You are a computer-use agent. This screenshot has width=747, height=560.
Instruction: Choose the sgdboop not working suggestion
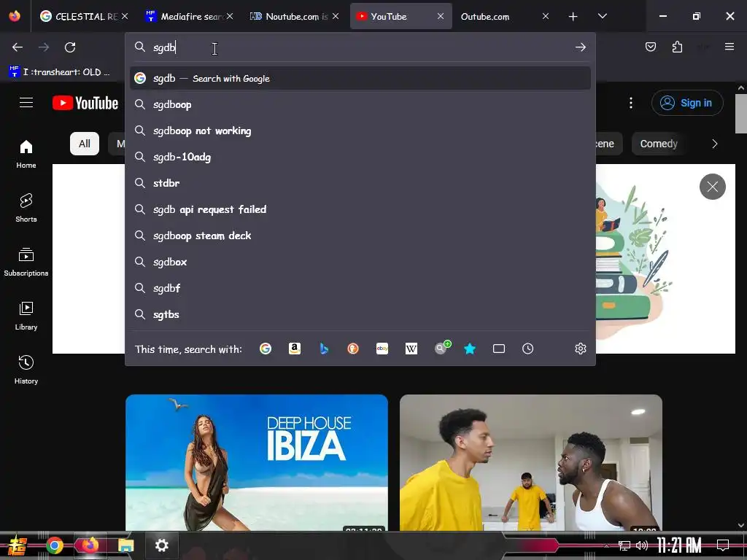[x=360, y=131]
